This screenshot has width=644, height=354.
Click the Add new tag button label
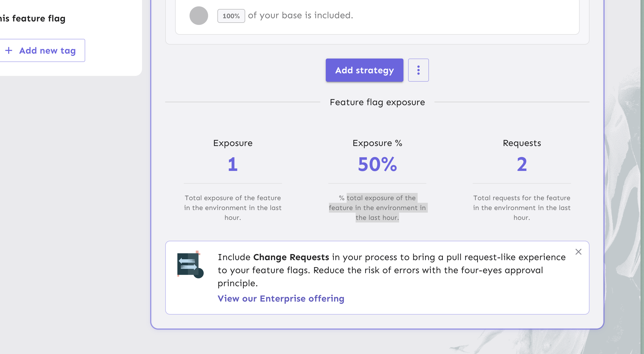(47, 50)
